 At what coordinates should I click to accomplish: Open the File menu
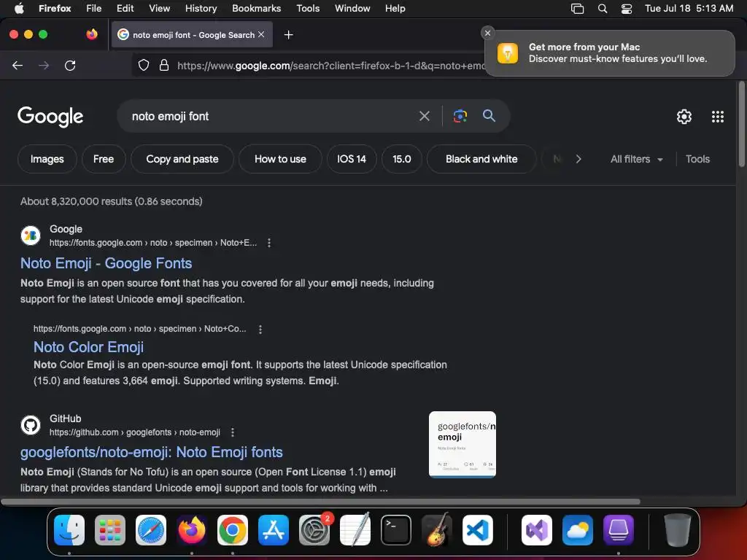point(94,8)
